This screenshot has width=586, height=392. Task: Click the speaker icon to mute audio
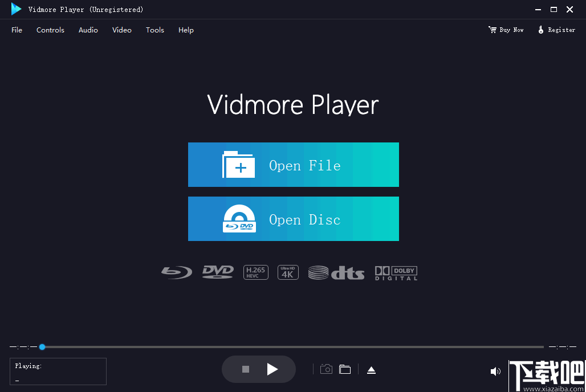tap(495, 371)
